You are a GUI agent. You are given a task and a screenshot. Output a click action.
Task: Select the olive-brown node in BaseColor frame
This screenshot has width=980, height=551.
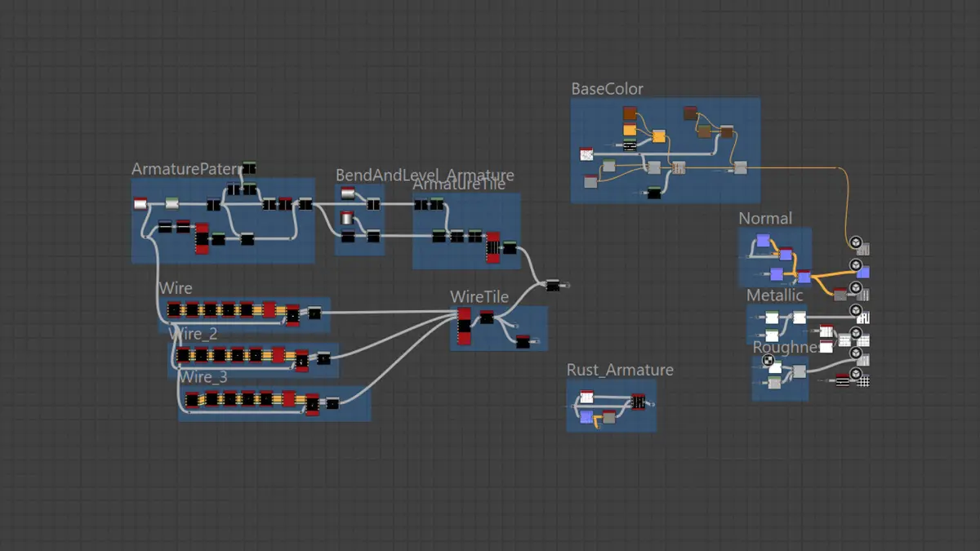click(704, 131)
